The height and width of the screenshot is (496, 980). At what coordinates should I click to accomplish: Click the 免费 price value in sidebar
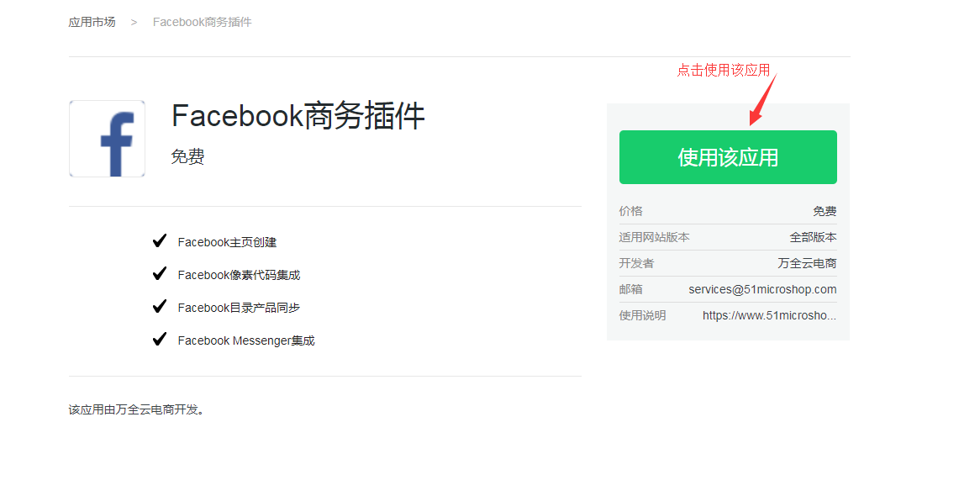tap(825, 211)
